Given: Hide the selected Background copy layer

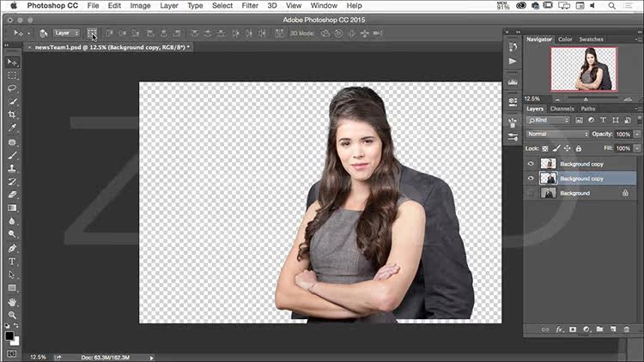Looking at the screenshot, I should pyautogui.click(x=531, y=178).
